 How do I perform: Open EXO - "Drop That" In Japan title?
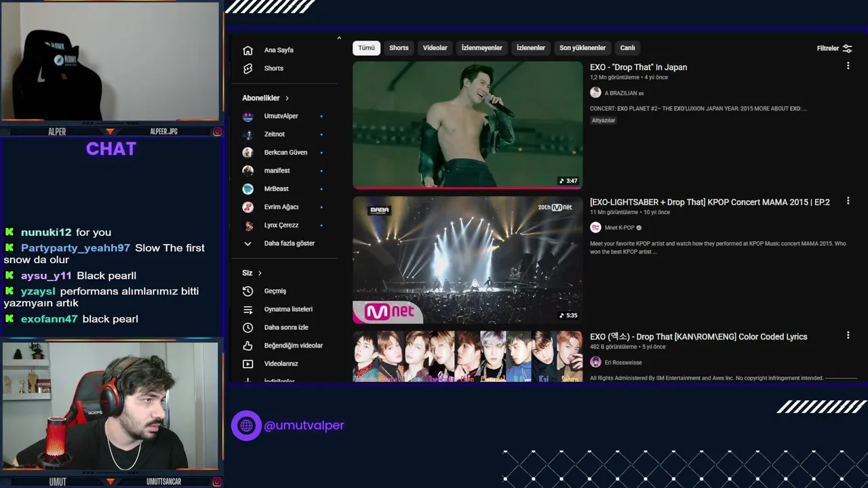click(x=638, y=67)
